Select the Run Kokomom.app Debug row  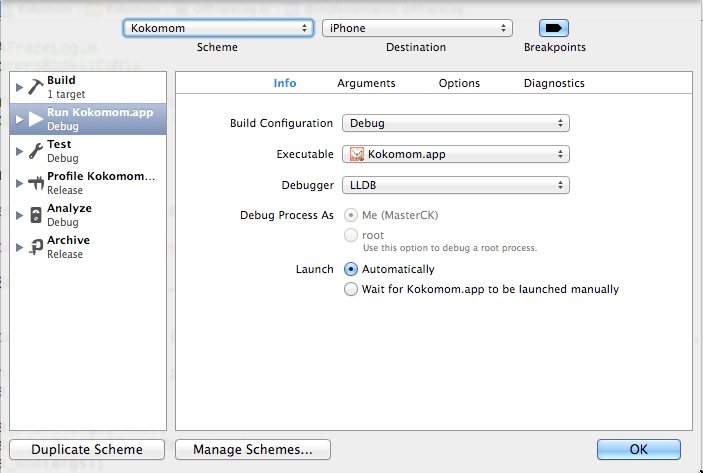[88, 119]
